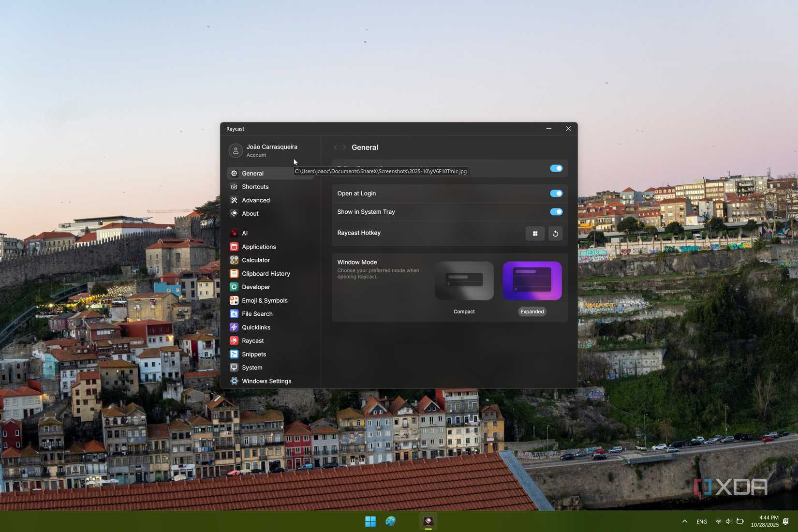Image resolution: width=798 pixels, height=532 pixels.
Task: Turn off Show in System Tray
Action: [x=556, y=212]
